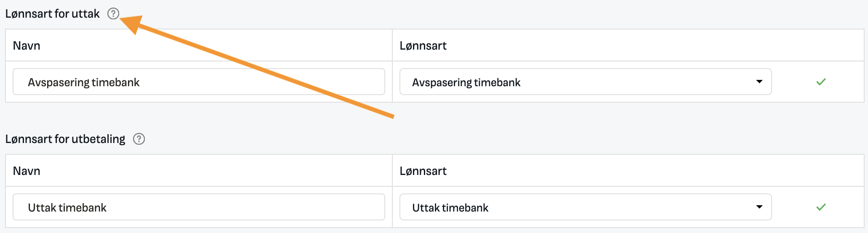Select the Lønnsart for uttak heading
Screen dimensions: 868x233
53,14
